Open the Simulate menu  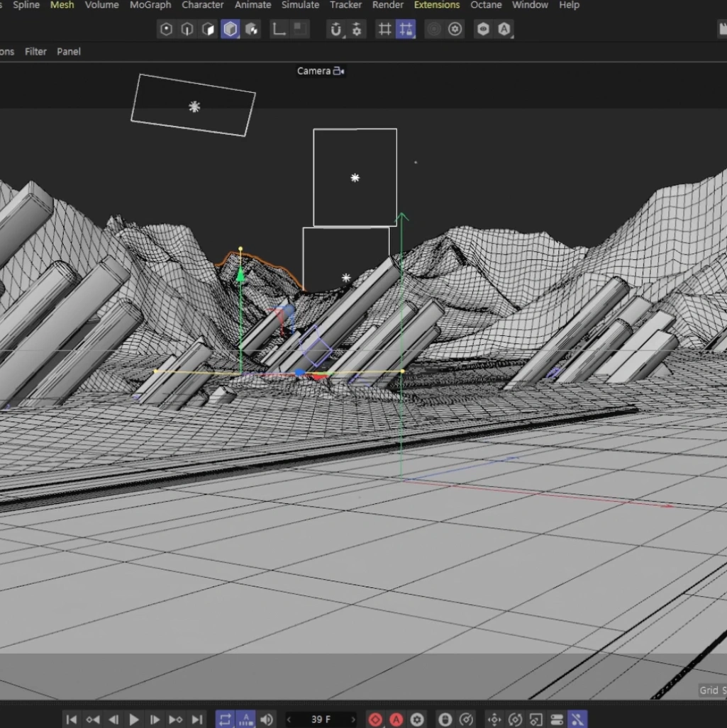pyautogui.click(x=300, y=5)
